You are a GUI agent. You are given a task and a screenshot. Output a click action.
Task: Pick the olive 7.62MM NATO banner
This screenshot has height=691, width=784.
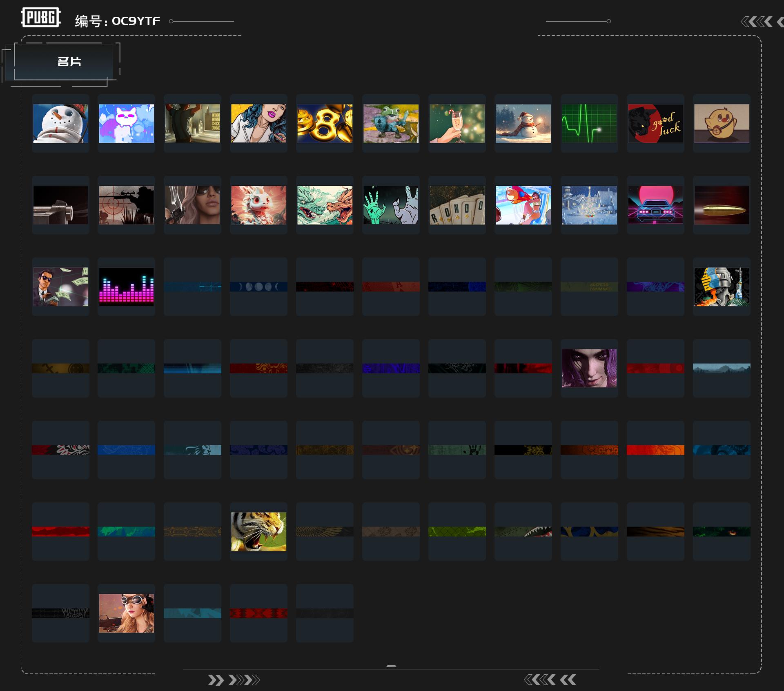tap(589, 287)
